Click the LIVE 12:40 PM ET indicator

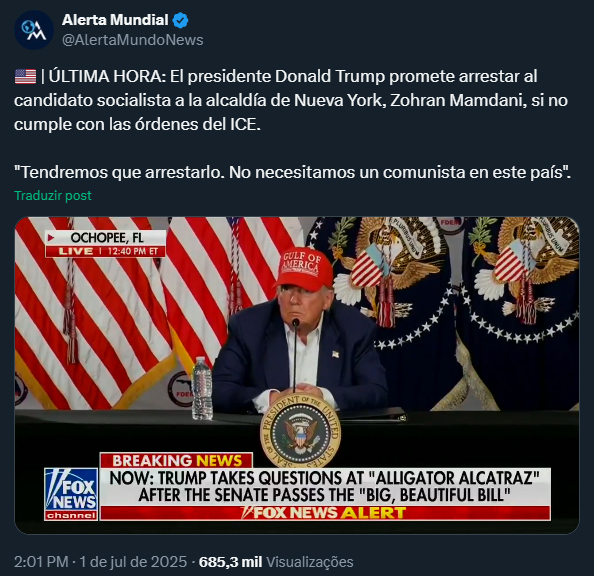106,251
